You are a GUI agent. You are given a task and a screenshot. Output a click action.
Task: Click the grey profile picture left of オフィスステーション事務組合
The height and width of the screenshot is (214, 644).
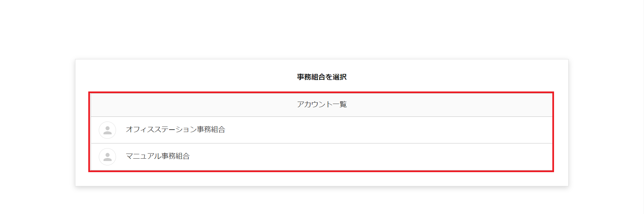tap(107, 130)
